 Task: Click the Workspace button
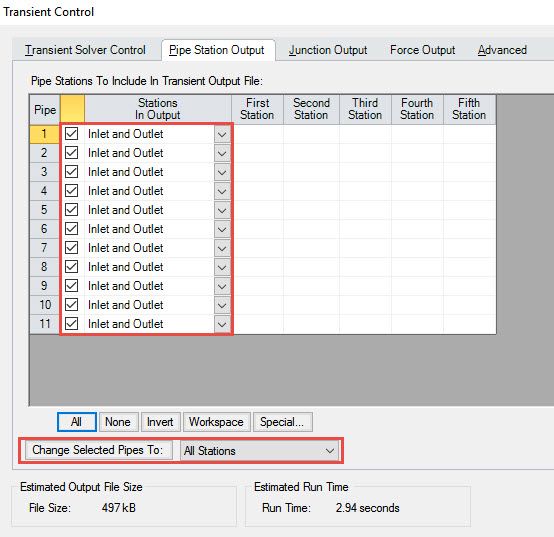click(217, 422)
